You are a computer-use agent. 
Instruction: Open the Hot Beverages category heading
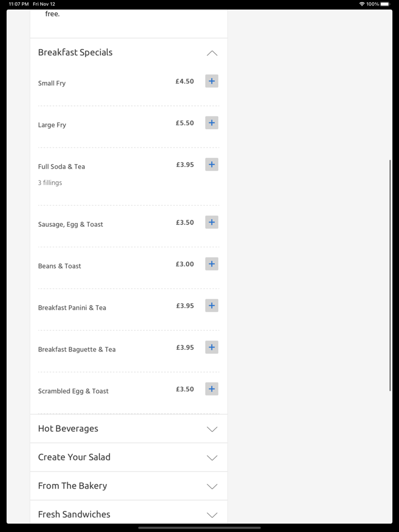click(x=68, y=428)
